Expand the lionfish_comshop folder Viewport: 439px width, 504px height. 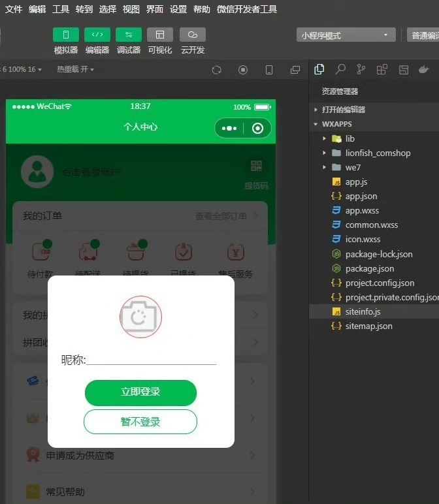[378, 153]
